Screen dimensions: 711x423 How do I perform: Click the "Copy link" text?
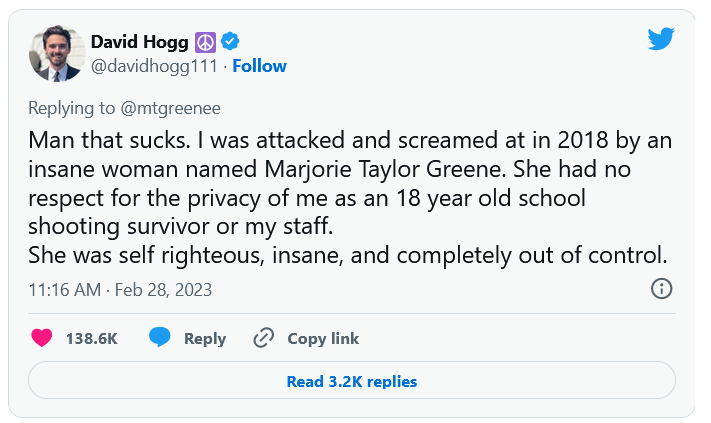[x=323, y=339]
